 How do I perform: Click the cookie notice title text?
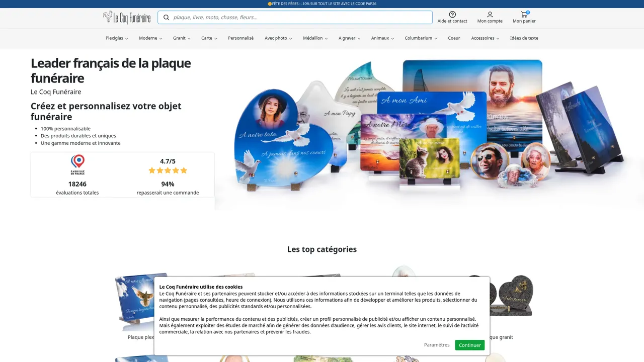tap(201, 287)
